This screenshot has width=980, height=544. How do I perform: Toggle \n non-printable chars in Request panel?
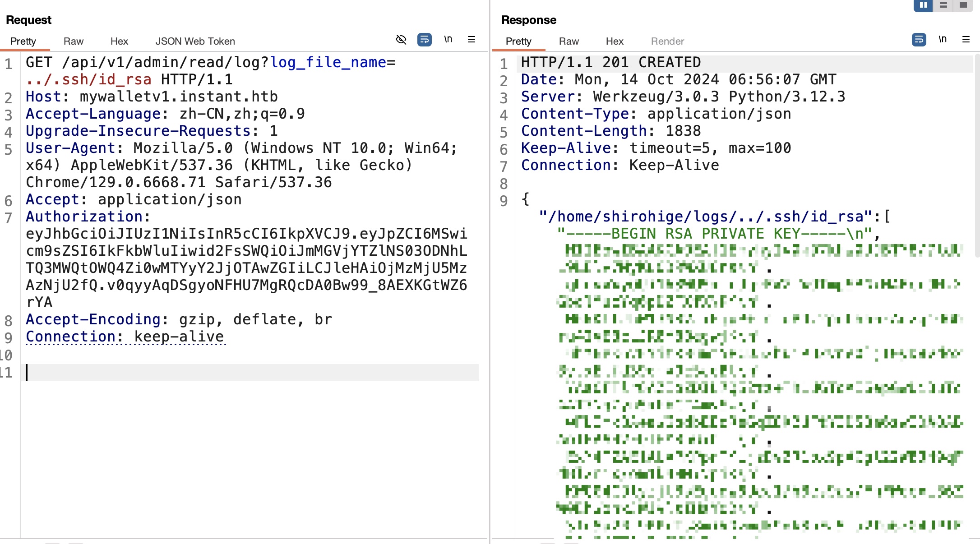448,40
